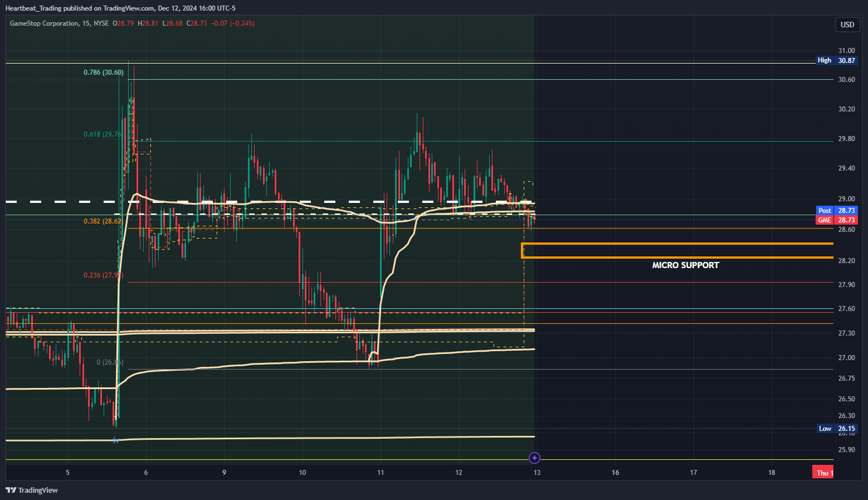Select the 0.236 Fibonacci level label
The height and width of the screenshot is (500, 868).
104,275
